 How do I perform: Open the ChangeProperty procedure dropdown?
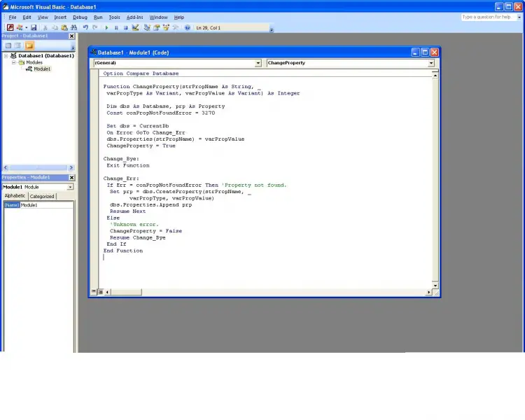tap(431, 63)
